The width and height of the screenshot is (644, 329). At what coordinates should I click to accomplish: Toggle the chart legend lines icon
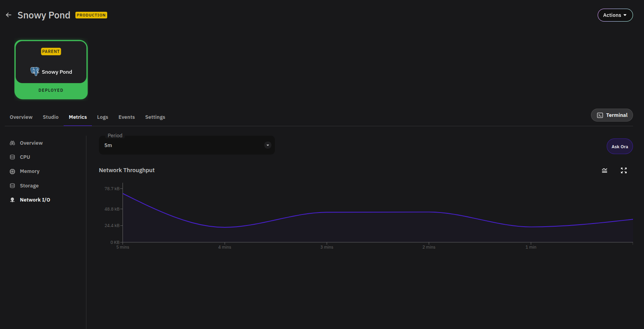pyautogui.click(x=605, y=170)
